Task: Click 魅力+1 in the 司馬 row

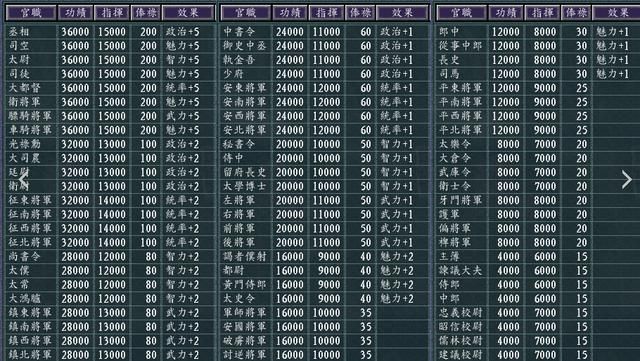Action: click(612, 74)
